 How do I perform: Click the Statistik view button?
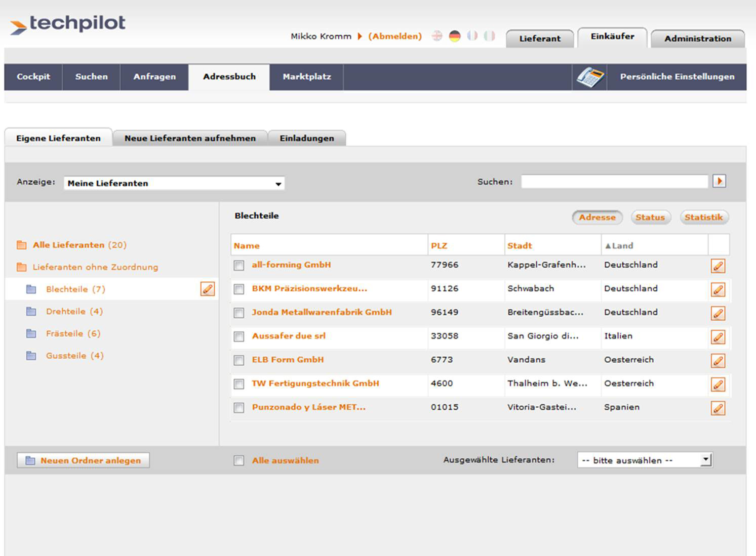click(704, 217)
